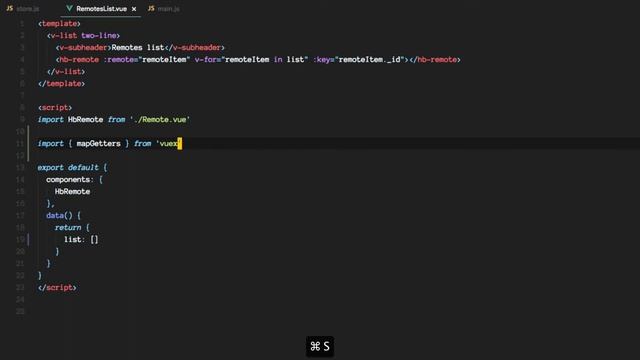Viewport: 640px width, 360px height.
Task: Close the RemotesList.vue tab
Action: pos(134,9)
